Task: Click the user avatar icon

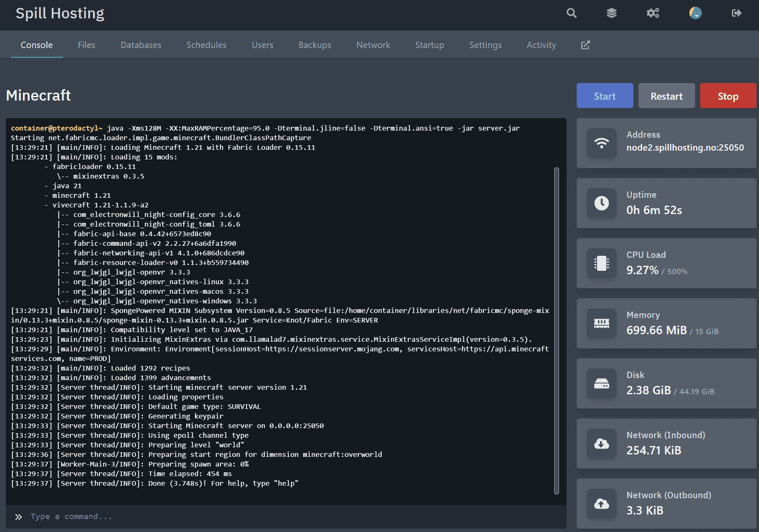Action: pos(695,13)
